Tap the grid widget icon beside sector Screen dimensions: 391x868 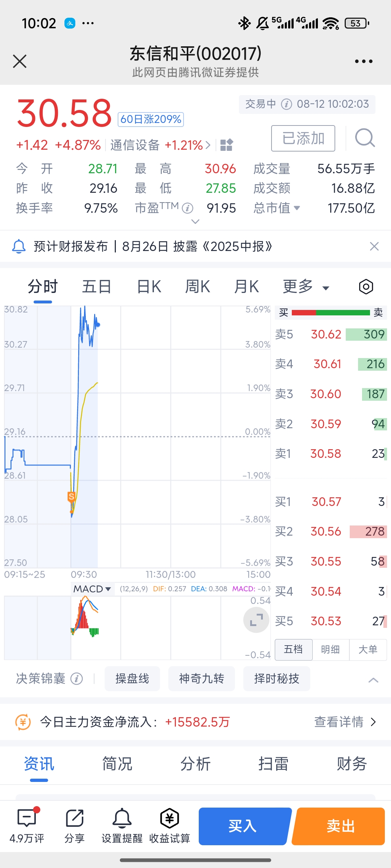point(227,145)
